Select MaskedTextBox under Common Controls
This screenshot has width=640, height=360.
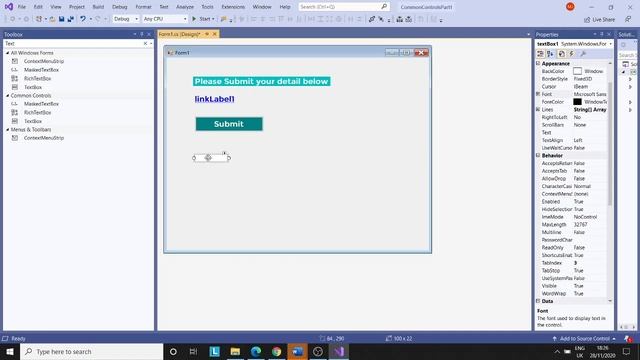coord(41,104)
